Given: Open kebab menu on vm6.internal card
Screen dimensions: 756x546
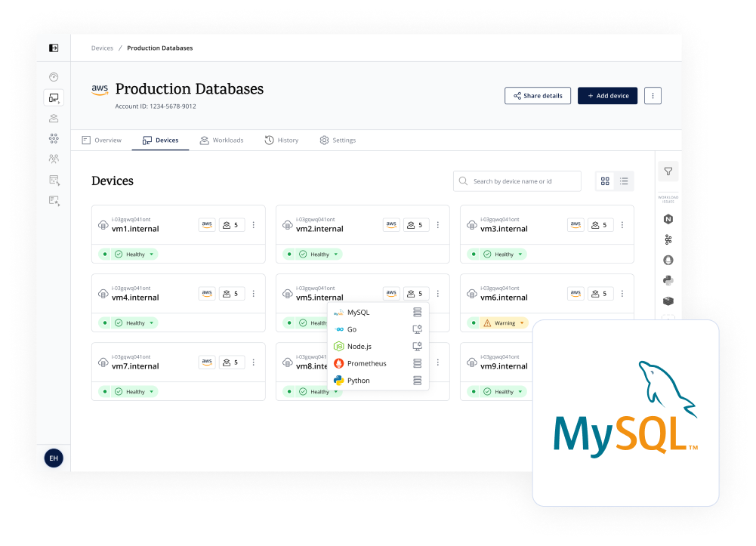Looking at the screenshot, I should tap(622, 294).
